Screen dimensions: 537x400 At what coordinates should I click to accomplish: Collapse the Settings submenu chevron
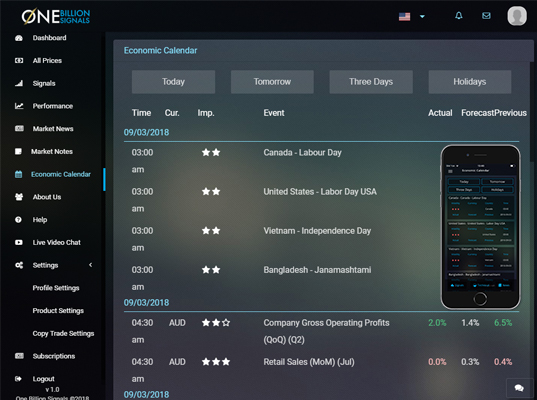[90, 265]
